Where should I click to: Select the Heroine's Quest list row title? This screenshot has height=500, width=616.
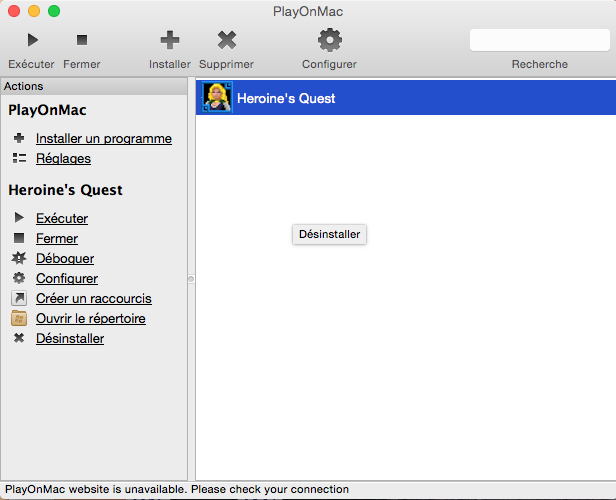point(286,98)
